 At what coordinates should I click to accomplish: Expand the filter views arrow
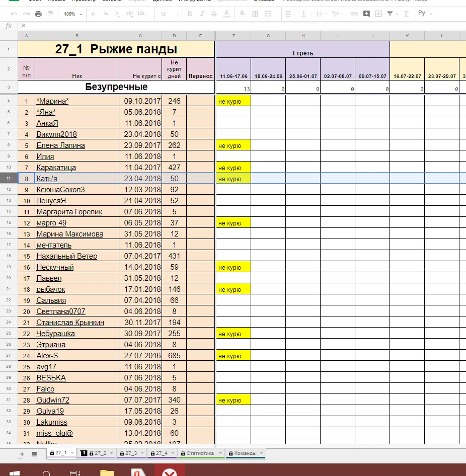tap(397, 14)
